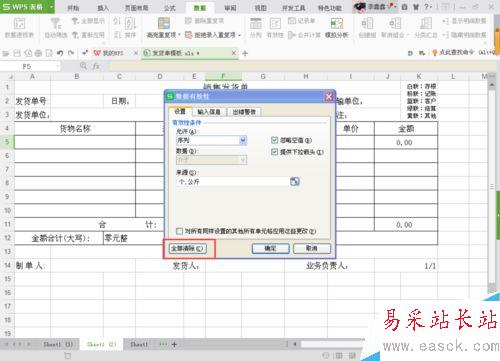Click the save icon in quick toolbar

click(x=17, y=53)
